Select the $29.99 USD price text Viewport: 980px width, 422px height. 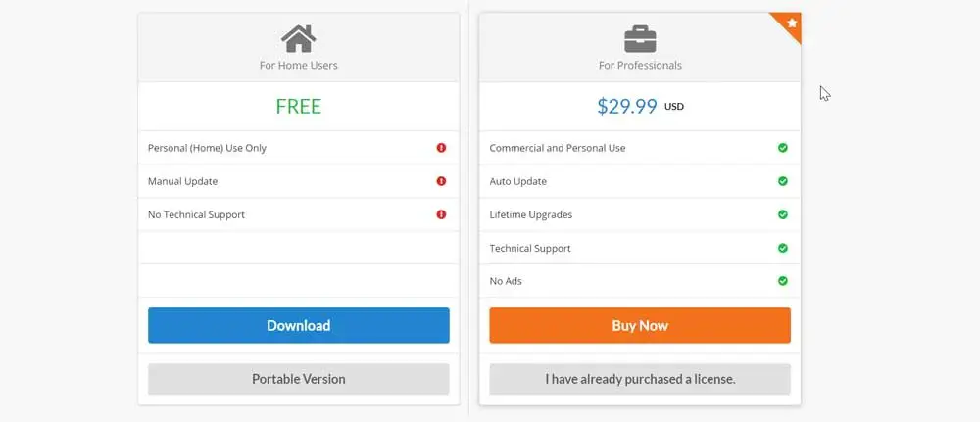(628, 107)
